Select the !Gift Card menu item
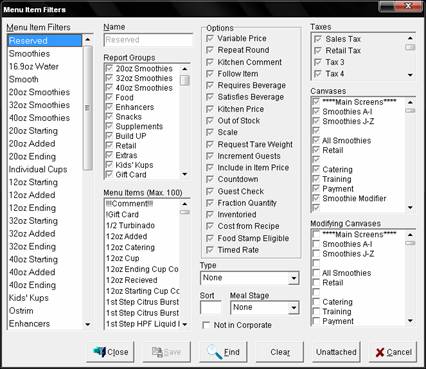The height and width of the screenshot is (369, 426). tap(142, 214)
